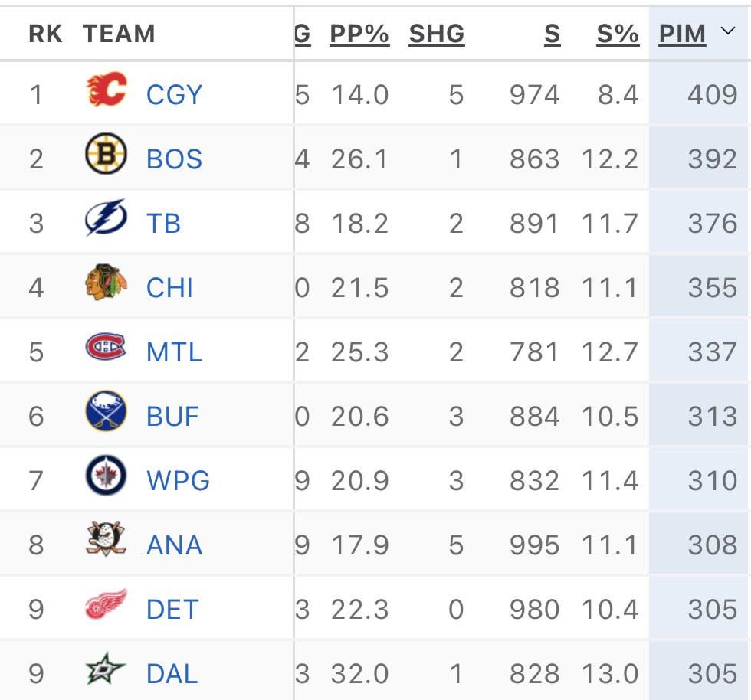This screenshot has height=700, width=751.
Task: Sort teams by shots using S header
Action: (551, 34)
